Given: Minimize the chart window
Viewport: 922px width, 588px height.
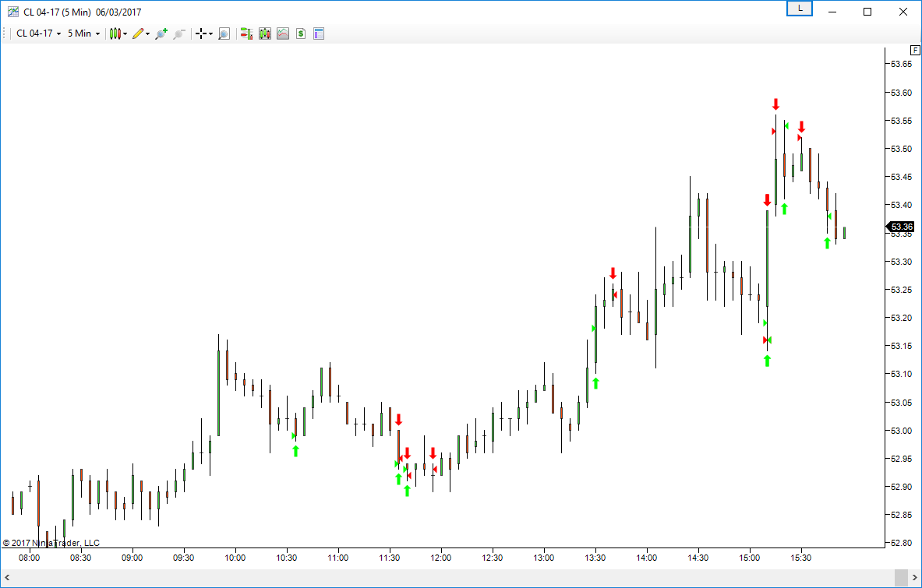Looking at the screenshot, I should 832,11.
